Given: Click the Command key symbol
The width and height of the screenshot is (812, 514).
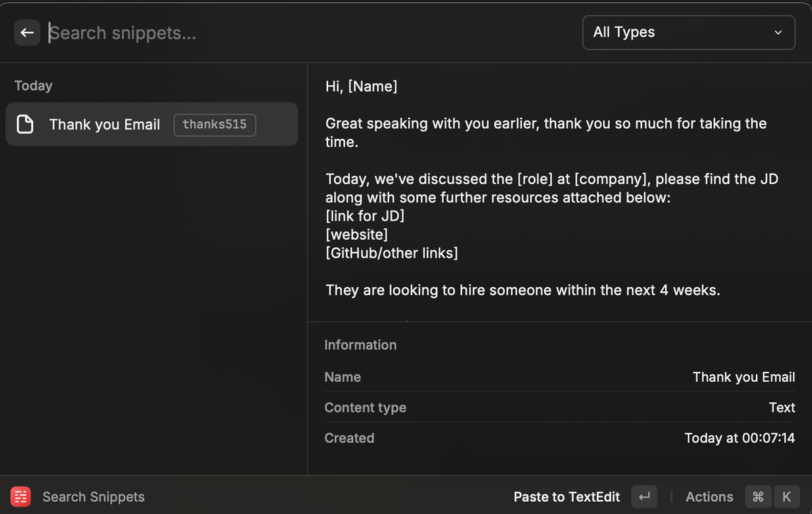Looking at the screenshot, I should [758, 496].
